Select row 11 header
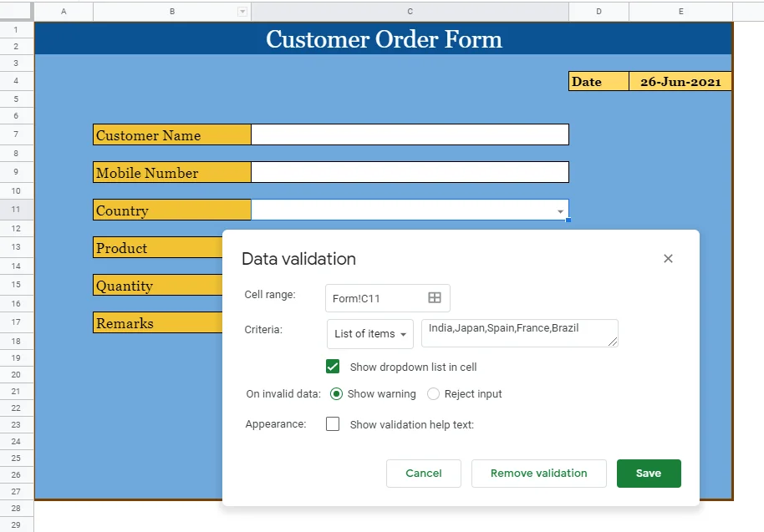This screenshot has height=532, width=764. coord(16,210)
